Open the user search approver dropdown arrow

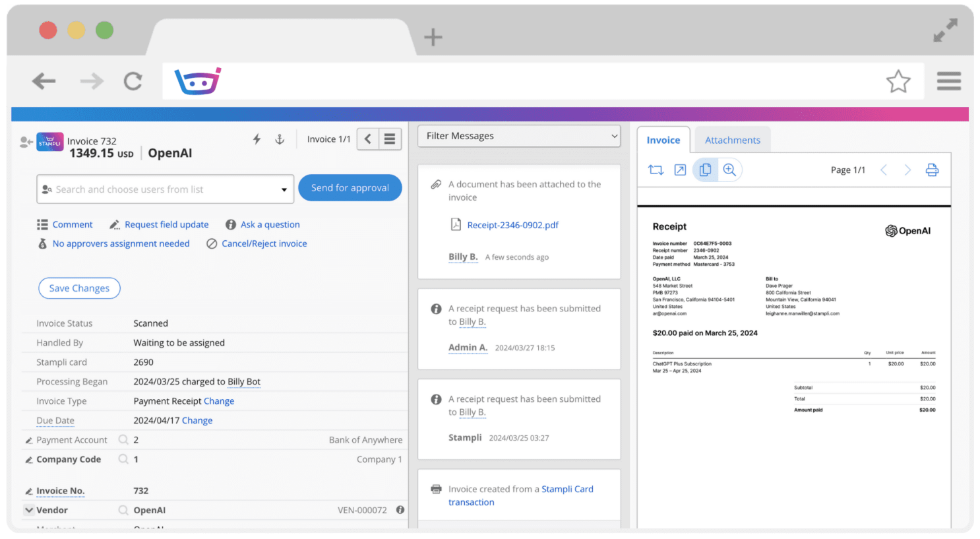coord(284,190)
